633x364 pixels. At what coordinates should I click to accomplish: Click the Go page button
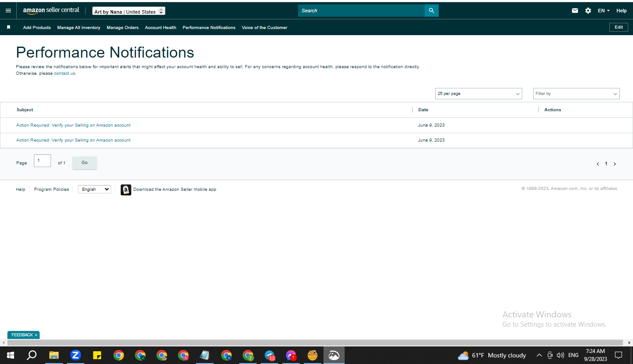click(84, 163)
